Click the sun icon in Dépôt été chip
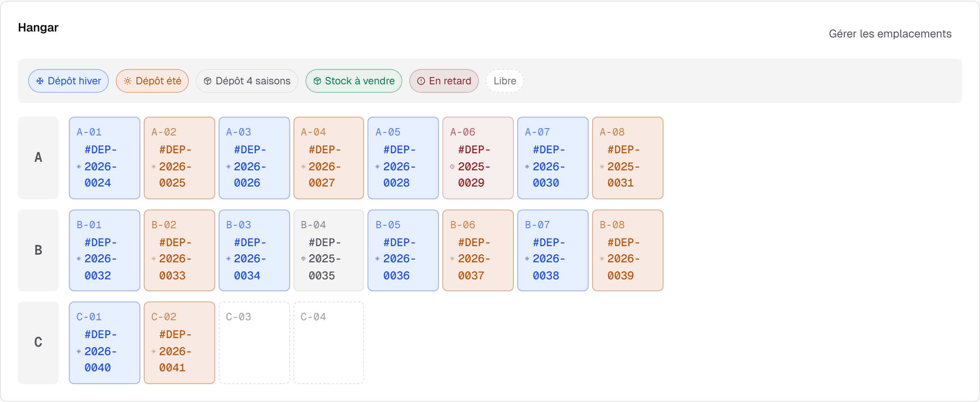 [128, 81]
